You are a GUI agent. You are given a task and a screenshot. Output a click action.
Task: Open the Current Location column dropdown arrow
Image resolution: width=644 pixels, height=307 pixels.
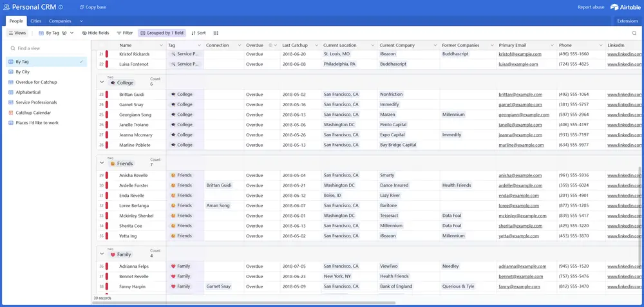click(x=372, y=45)
